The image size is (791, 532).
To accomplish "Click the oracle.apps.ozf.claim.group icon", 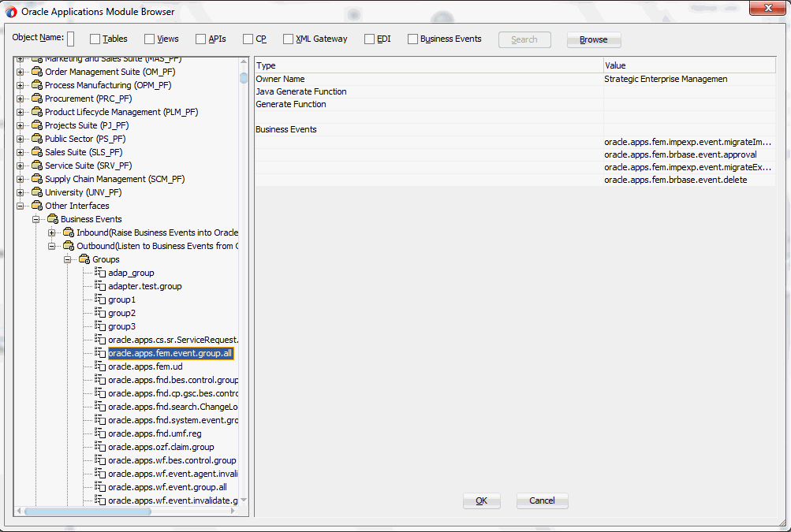I will 100,447.
